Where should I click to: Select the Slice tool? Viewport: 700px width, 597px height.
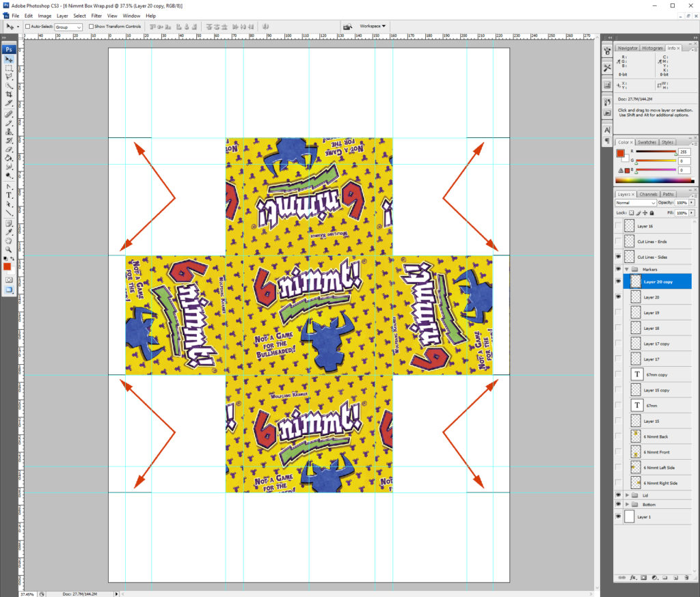point(9,103)
